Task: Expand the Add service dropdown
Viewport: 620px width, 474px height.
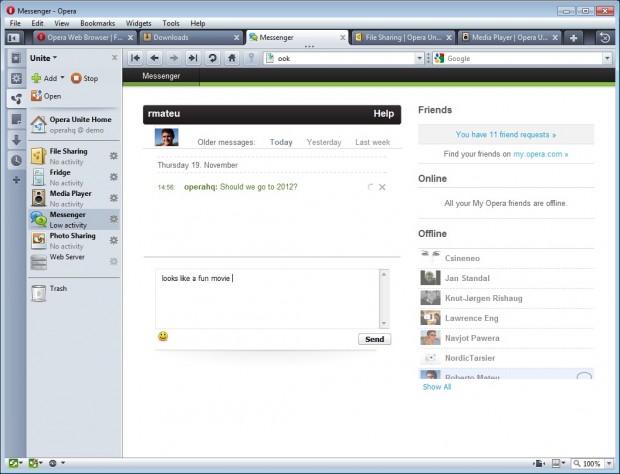Action: pos(62,77)
